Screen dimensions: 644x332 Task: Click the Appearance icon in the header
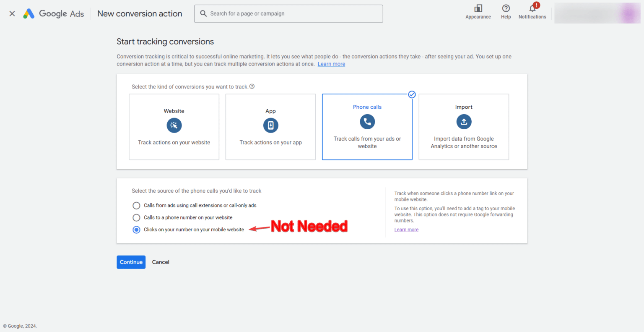tap(478, 8)
